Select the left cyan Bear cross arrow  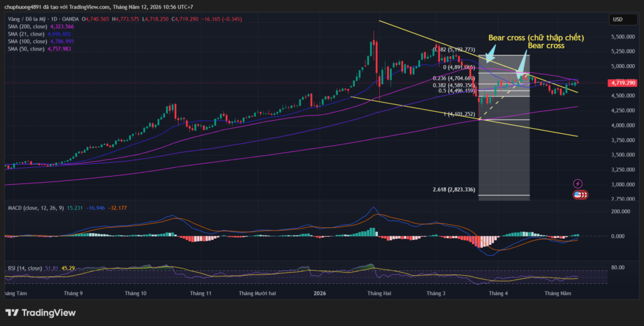(490, 55)
